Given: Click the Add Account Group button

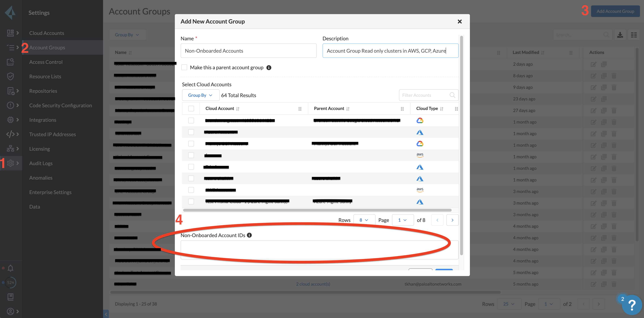Looking at the screenshot, I should pos(615,11).
